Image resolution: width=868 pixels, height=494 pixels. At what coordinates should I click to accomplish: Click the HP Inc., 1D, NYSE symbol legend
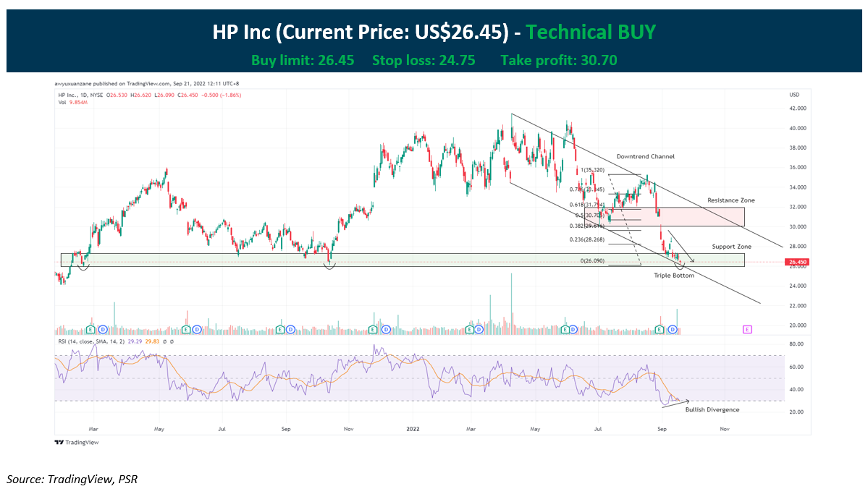(81, 95)
